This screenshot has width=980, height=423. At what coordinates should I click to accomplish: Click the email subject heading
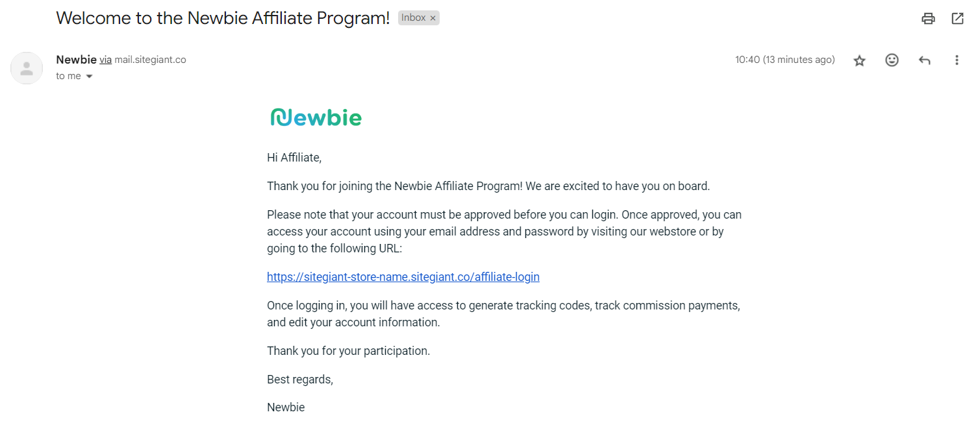pos(223,18)
